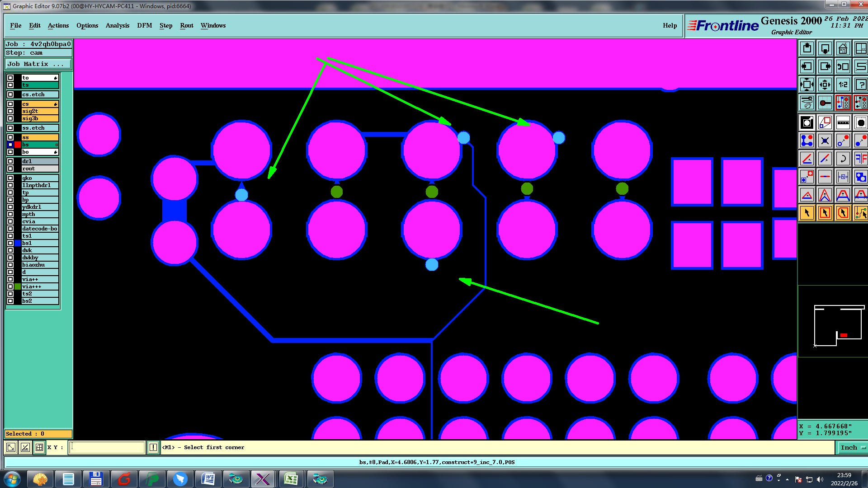This screenshot has width=868, height=488.
Task: Click the Job Matrix button
Action: point(38,64)
